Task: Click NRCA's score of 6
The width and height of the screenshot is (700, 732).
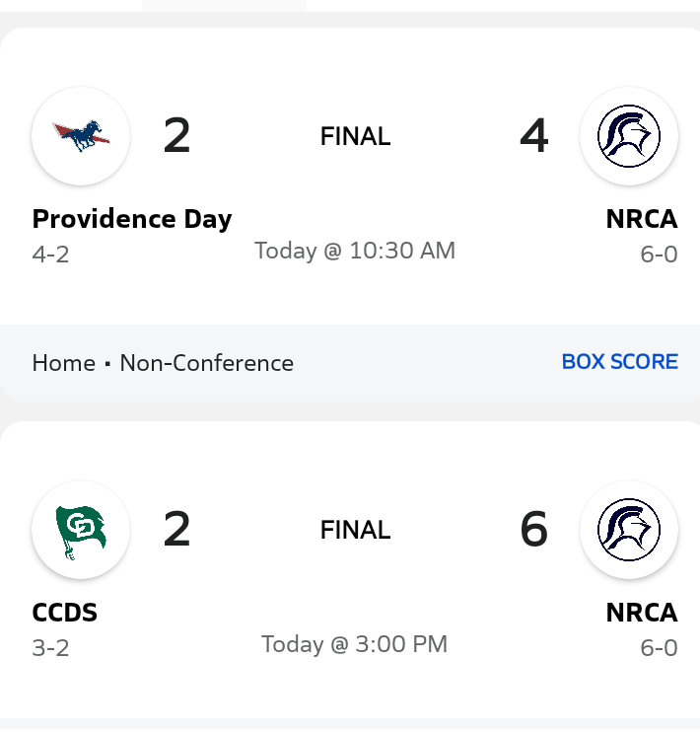Action: (533, 530)
